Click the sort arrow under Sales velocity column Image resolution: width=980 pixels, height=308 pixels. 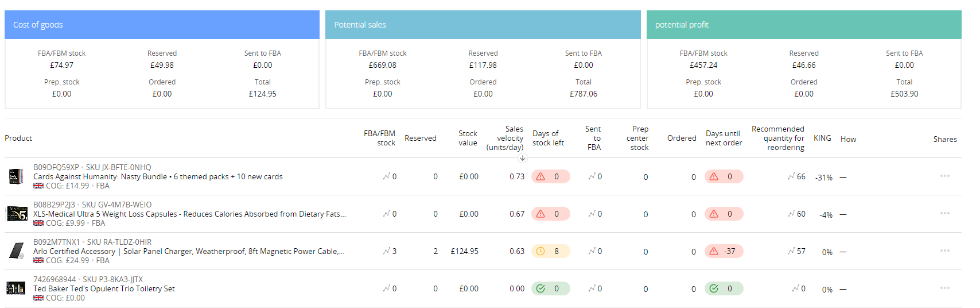coord(522,158)
